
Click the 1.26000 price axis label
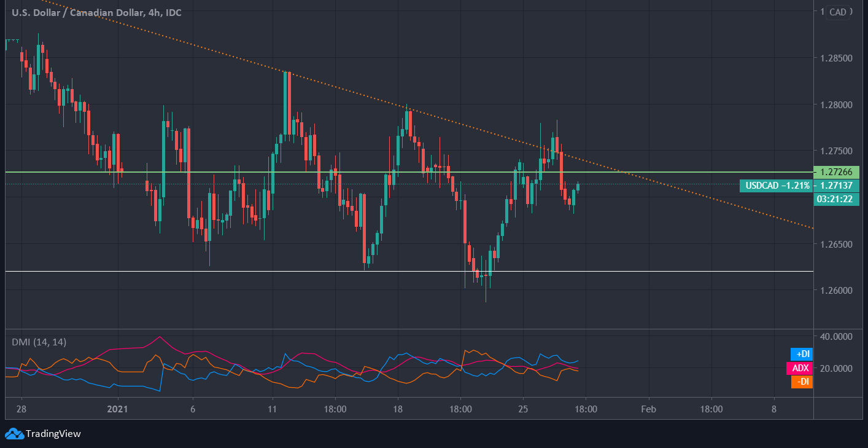point(835,290)
